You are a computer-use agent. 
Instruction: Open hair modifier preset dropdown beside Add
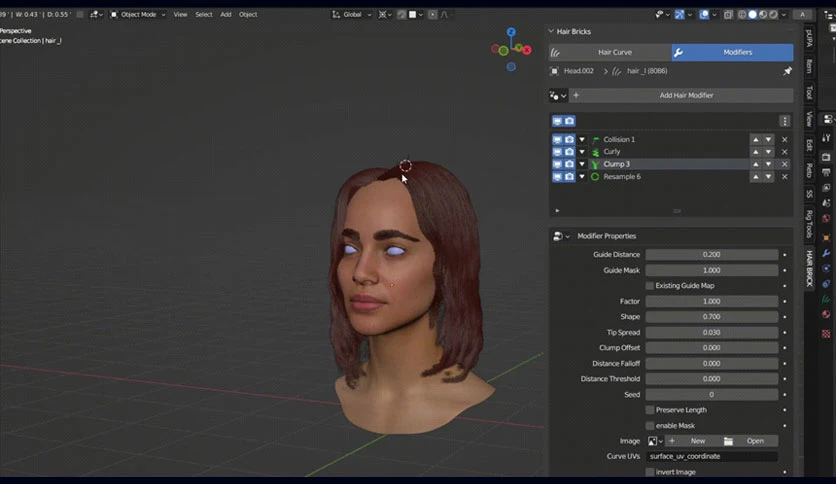click(558, 95)
